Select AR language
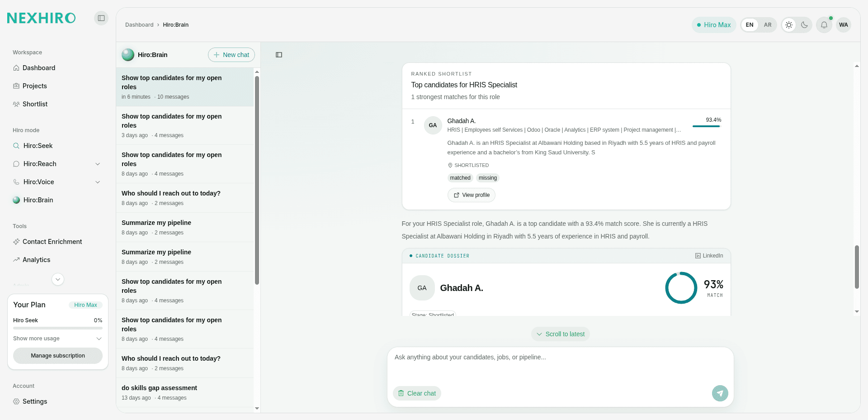Image resolution: width=868 pixels, height=420 pixels. click(768, 25)
